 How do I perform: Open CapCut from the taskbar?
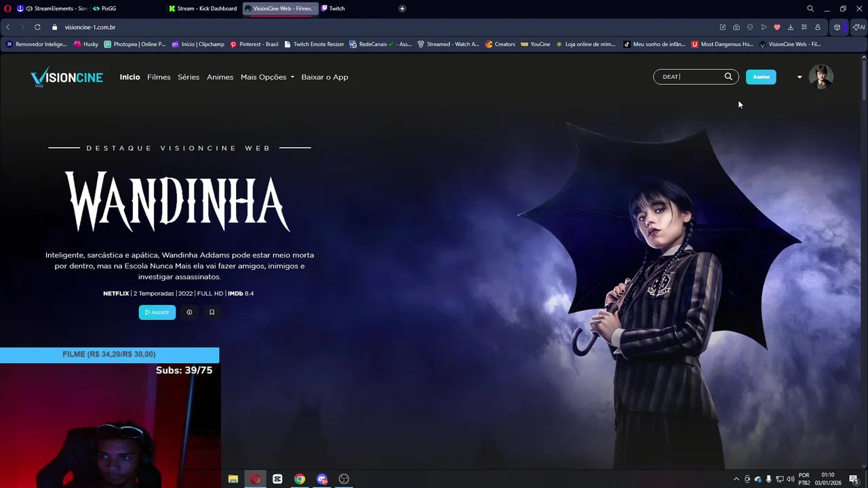click(x=277, y=479)
